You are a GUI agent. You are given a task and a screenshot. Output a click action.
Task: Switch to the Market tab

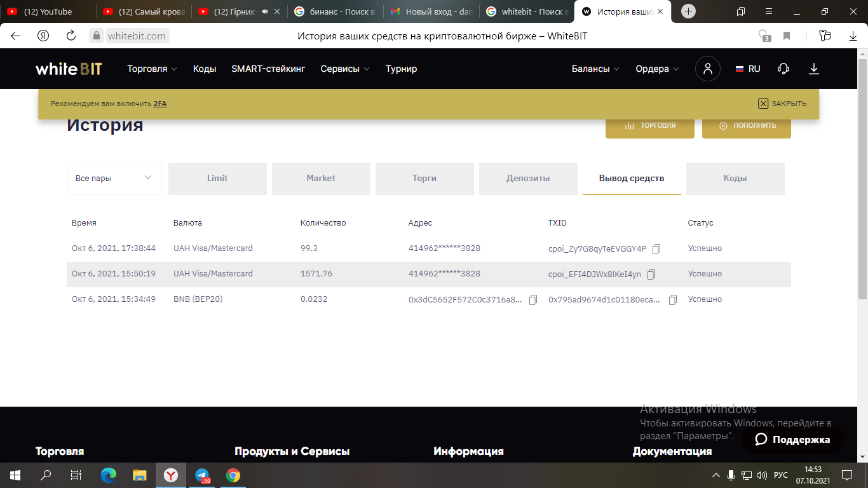click(x=321, y=179)
